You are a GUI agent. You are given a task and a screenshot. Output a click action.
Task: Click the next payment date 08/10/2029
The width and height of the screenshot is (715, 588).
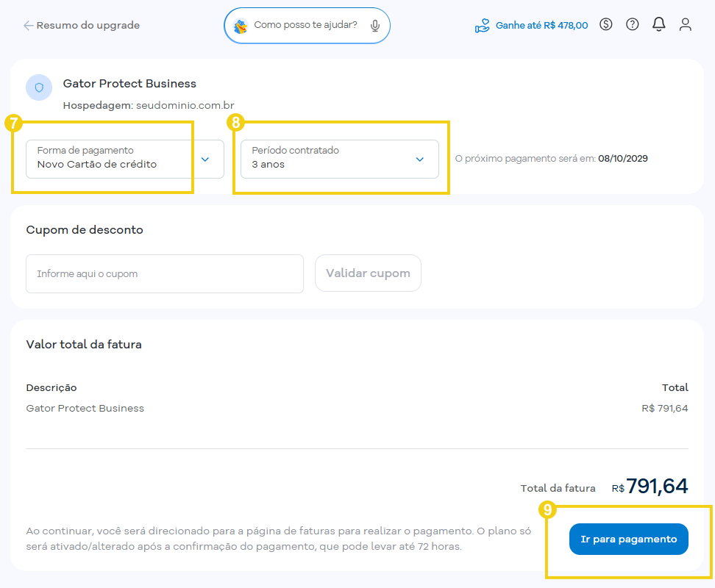[x=623, y=159]
